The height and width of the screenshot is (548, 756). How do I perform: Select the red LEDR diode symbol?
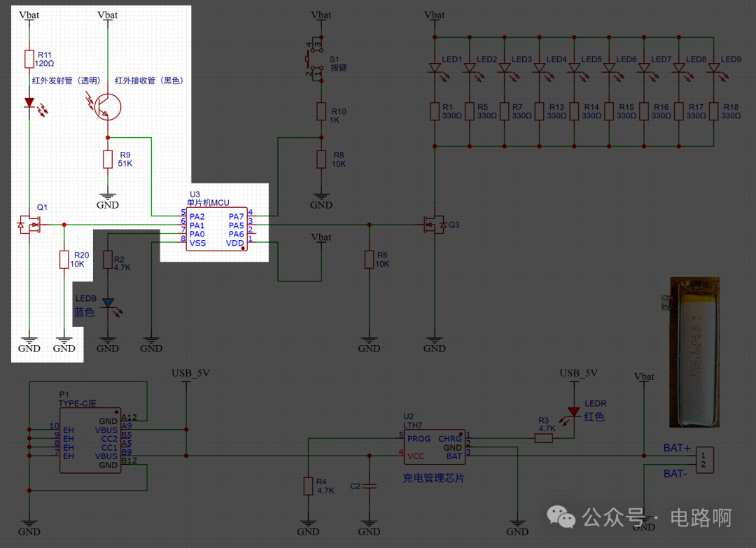[x=571, y=415]
